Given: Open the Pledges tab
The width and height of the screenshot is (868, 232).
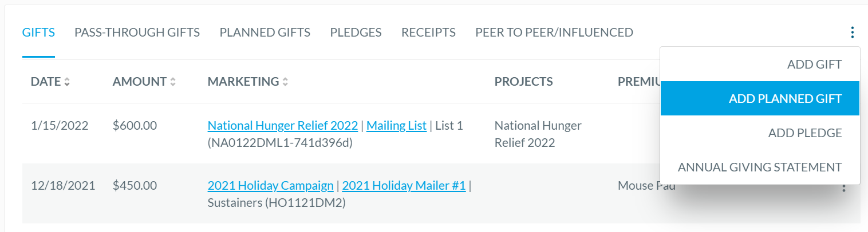Looking at the screenshot, I should pos(356,33).
